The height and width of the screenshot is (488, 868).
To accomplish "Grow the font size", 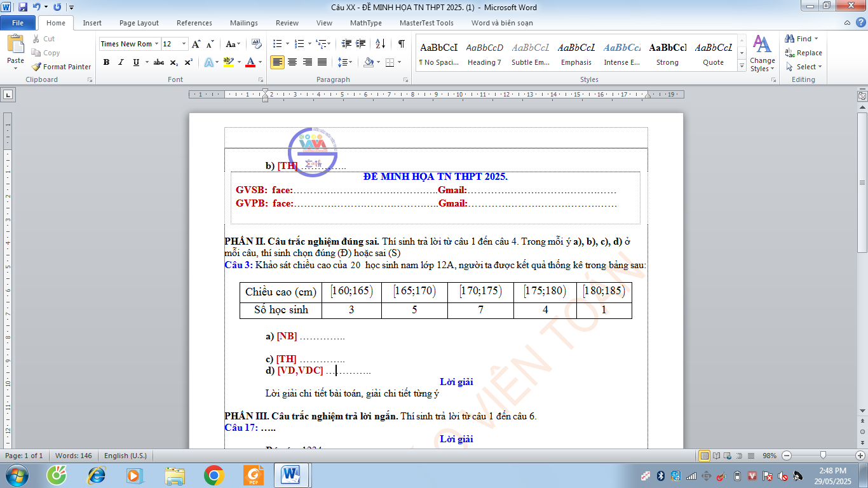I will click(x=196, y=44).
